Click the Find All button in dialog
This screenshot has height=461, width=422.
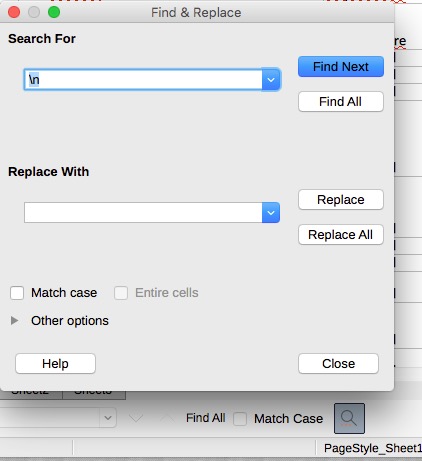point(341,102)
